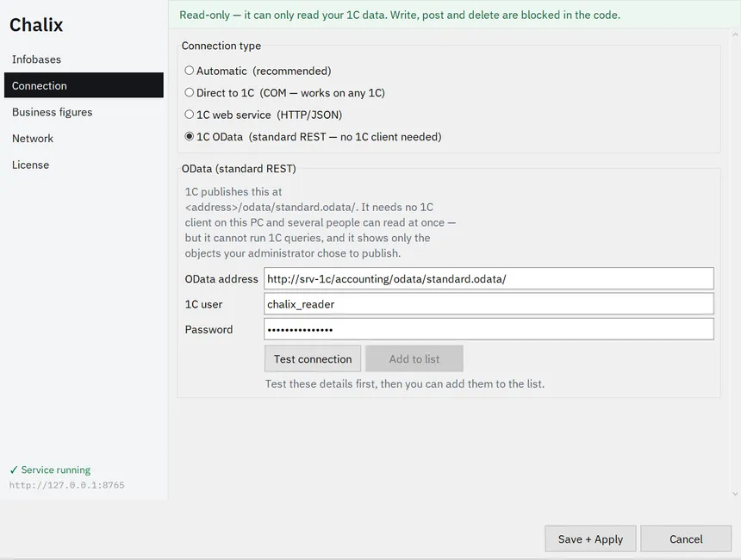Click the 'Service running' status text

(56, 470)
